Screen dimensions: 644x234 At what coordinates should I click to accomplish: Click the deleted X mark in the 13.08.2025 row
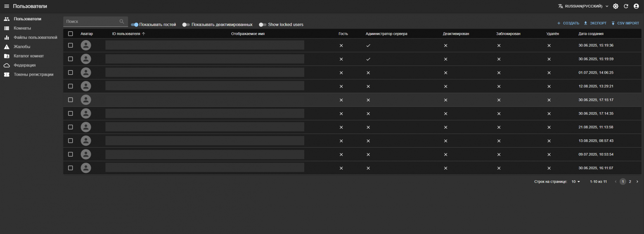tap(549, 141)
